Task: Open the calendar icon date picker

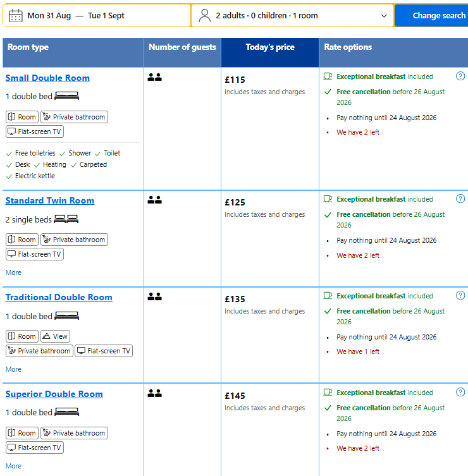Action: (x=15, y=15)
